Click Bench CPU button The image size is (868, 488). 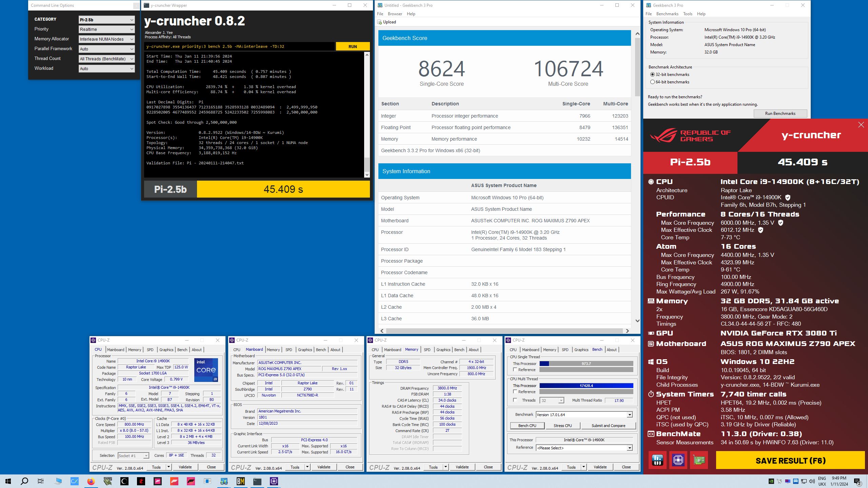click(x=527, y=426)
